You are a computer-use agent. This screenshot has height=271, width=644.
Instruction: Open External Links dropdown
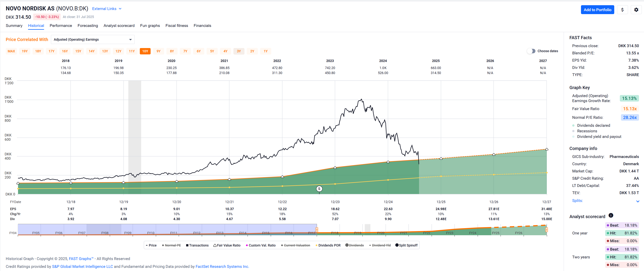[x=107, y=9]
